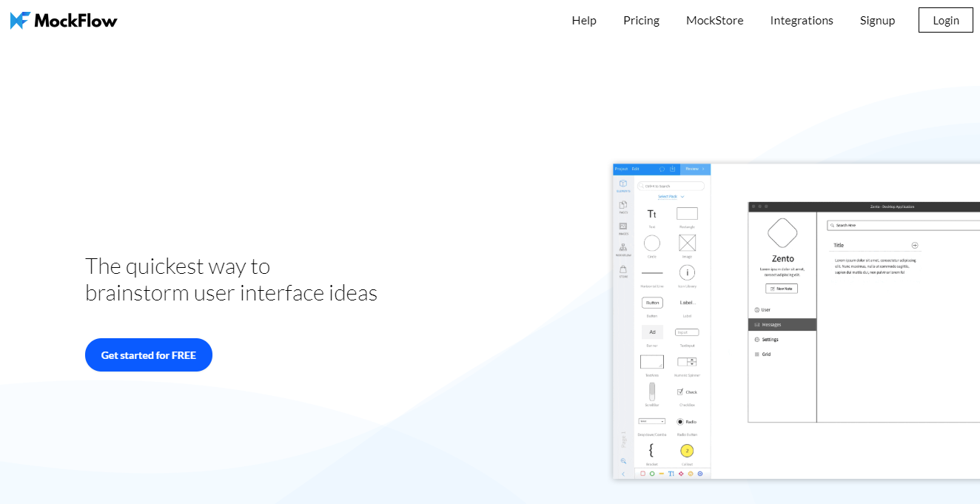This screenshot has height=504, width=980.
Task: Open the Pages sidebar icon
Action: (623, 206)
